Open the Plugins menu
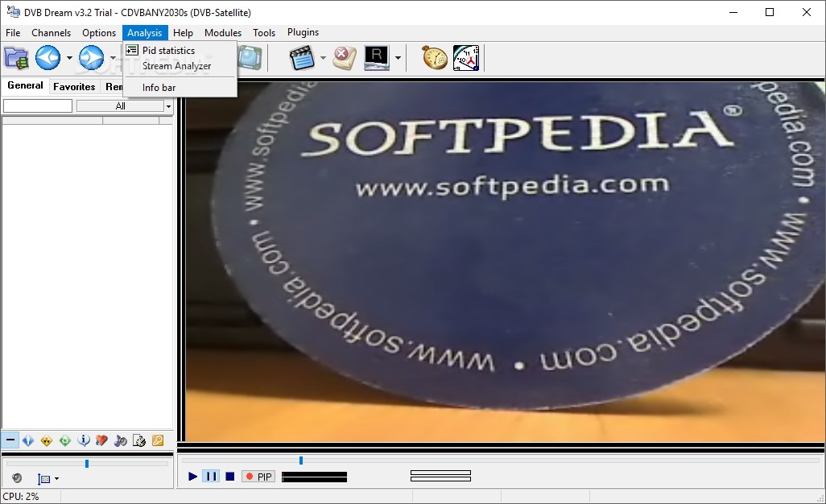The height and width of the screenshot is (504, 826). pyautogui.click(x=303, y=32)
